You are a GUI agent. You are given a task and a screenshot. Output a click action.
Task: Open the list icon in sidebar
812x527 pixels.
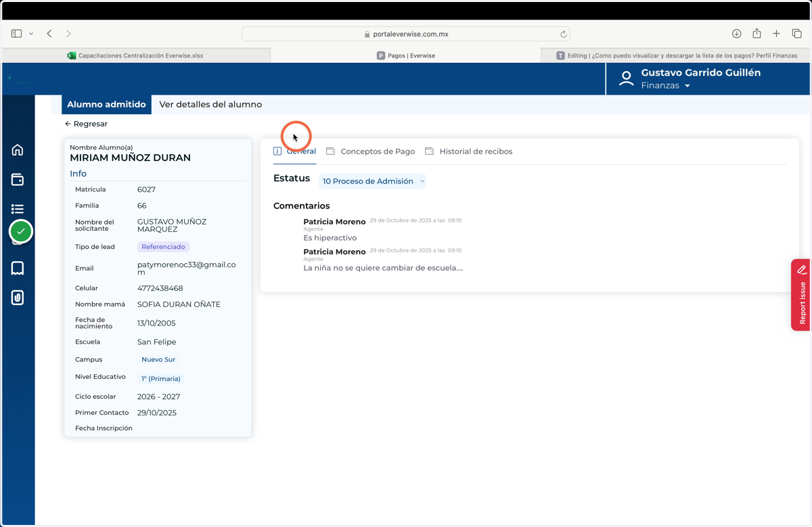point(18,209)
